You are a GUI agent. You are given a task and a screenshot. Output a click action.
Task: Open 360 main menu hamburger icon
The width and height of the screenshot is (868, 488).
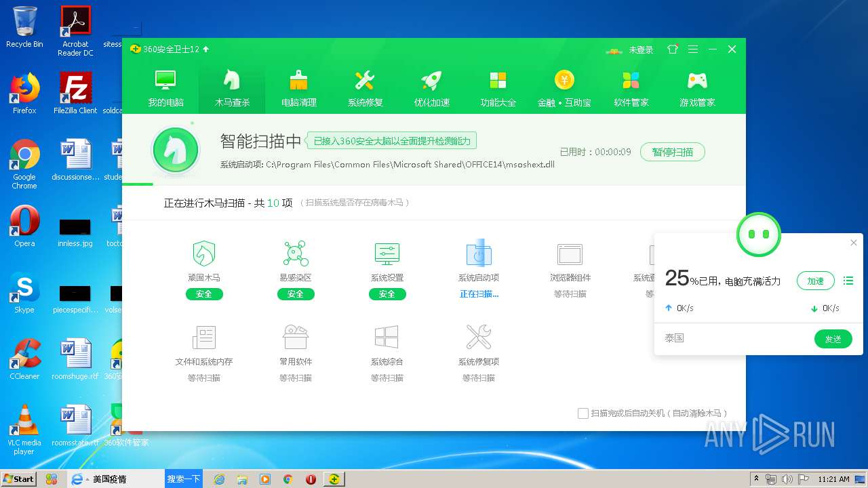[x=693, y=49]
